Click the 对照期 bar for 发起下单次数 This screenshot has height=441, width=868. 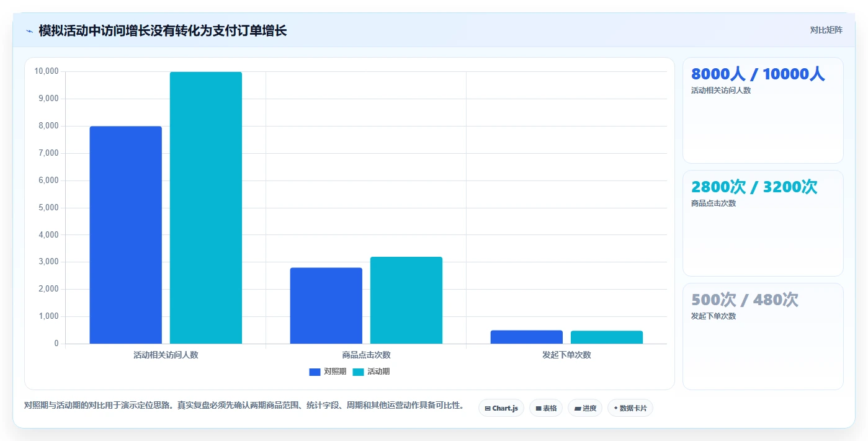pos(527,337)
